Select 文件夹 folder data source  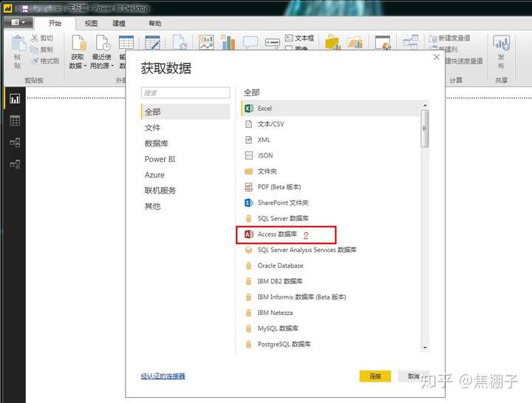330,171
